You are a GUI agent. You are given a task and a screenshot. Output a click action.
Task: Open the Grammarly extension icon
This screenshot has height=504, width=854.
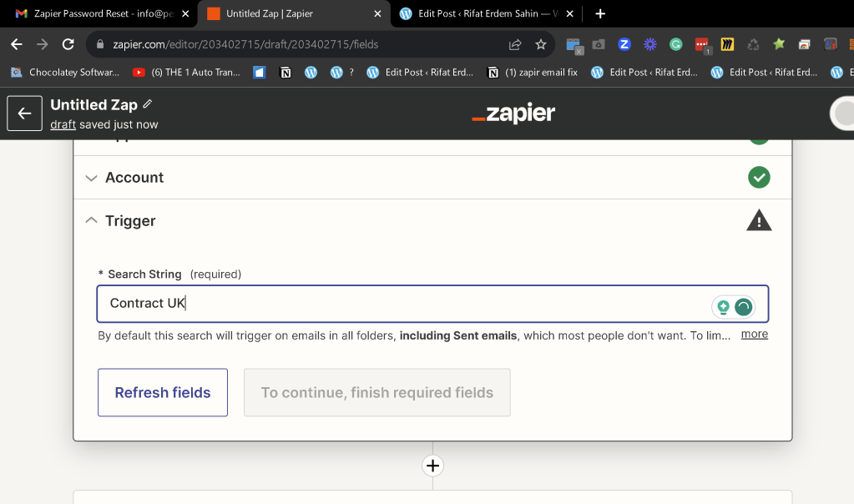coord(676,44)
